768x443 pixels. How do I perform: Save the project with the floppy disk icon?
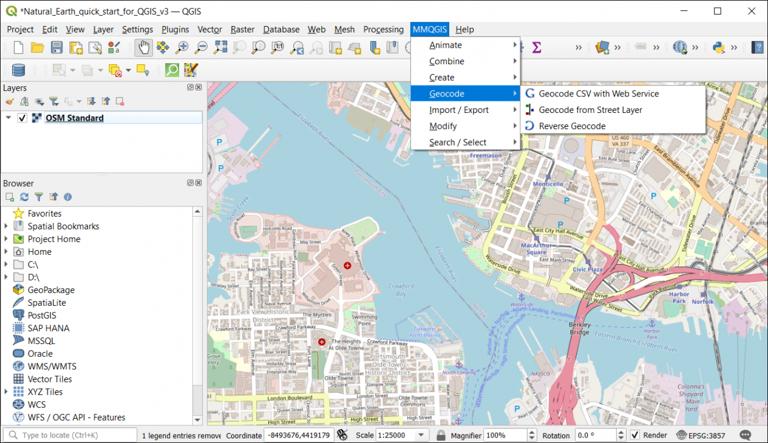click(x=56, y=48)
